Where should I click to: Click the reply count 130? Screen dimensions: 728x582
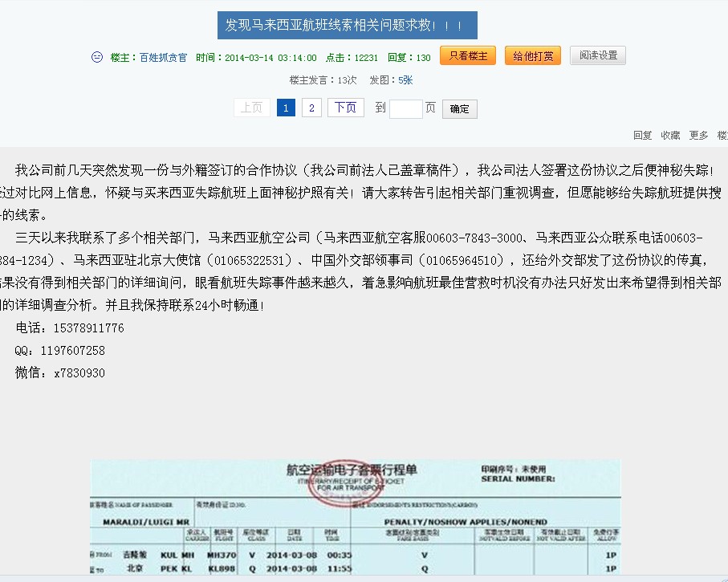point(424,58)
